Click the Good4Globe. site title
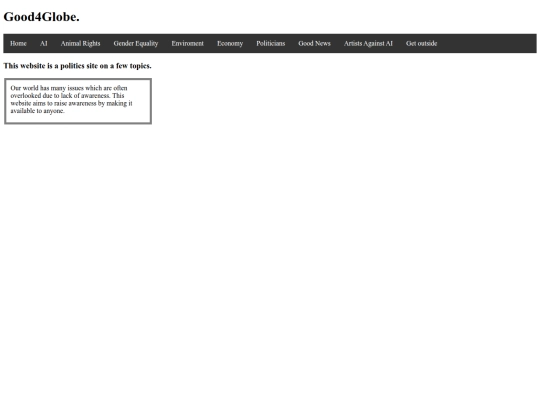The width and height of the screenshot is (540, 405). 41,17
